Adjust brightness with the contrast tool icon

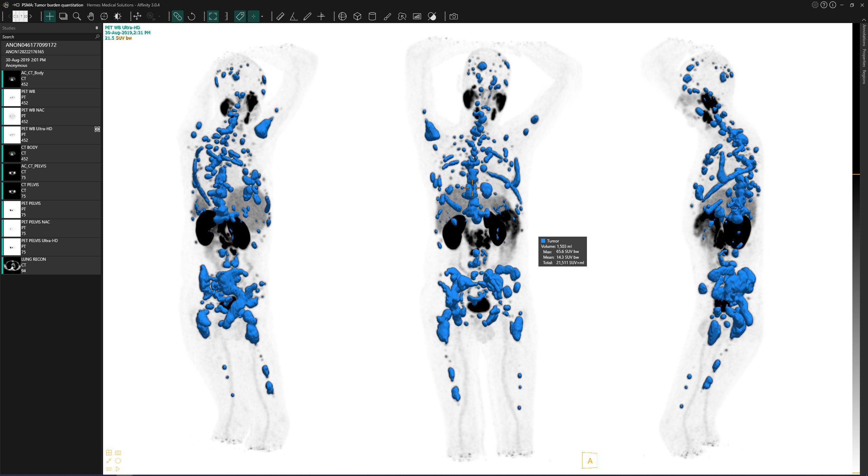pyautogui.click(x=117, y=16)
